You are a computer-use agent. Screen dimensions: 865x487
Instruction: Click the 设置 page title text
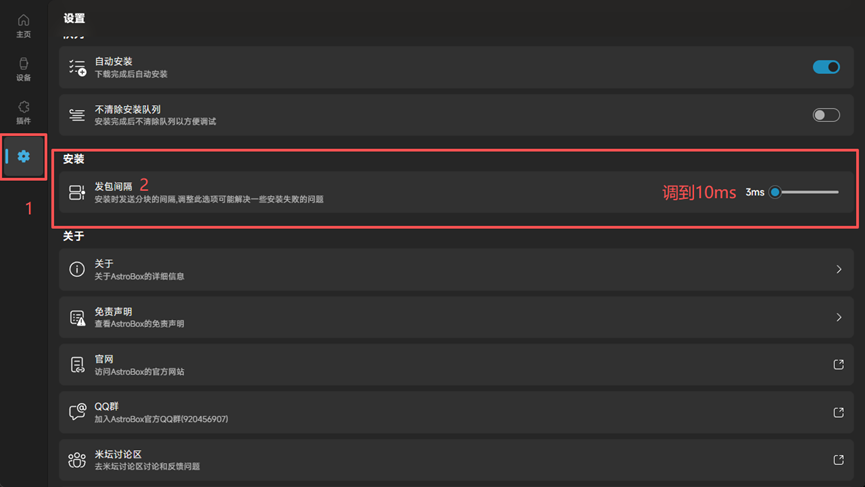tap(74, 18)
